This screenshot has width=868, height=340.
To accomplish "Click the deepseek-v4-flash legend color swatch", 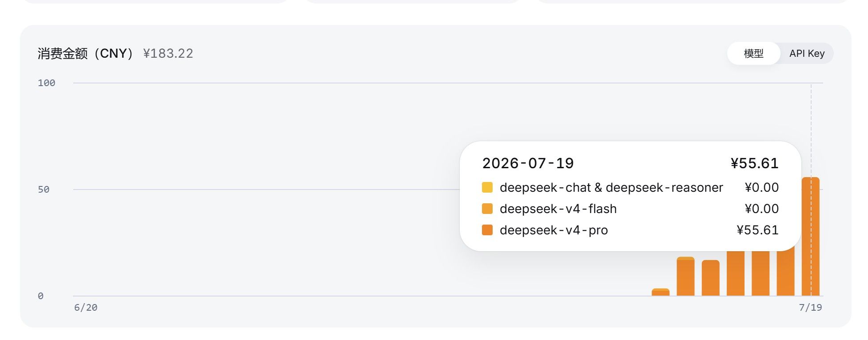I will click(x=487, y=209).
